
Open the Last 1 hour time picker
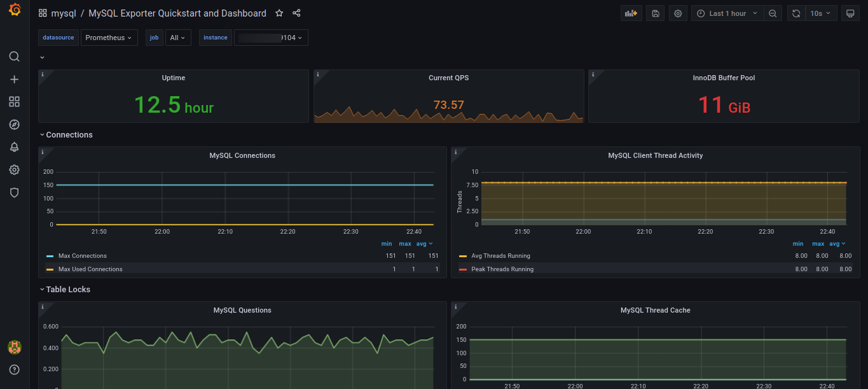727,13
